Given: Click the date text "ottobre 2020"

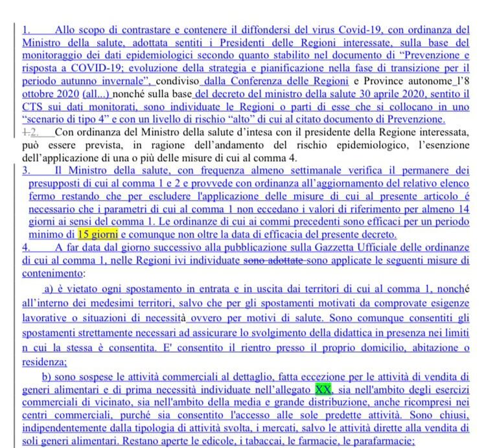Looking at the screenshot, I should click(51, 94).
